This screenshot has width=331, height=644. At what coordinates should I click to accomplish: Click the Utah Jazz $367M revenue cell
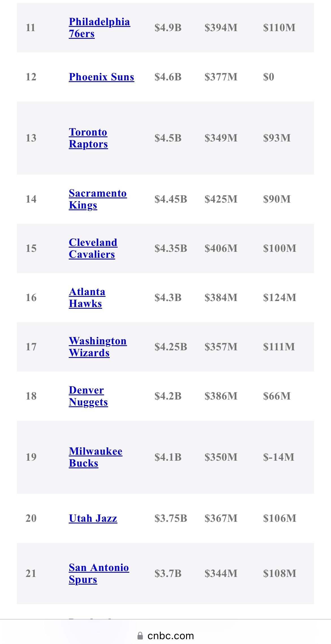(221, 518)
